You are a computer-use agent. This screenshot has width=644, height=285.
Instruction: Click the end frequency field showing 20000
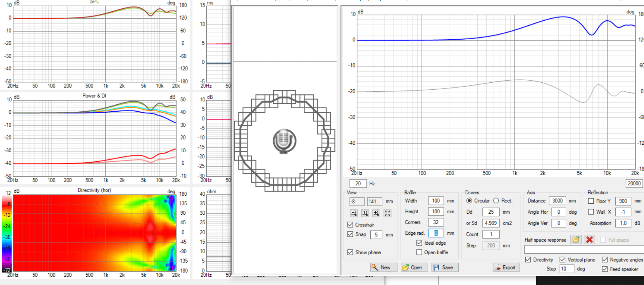click(634, 184)
